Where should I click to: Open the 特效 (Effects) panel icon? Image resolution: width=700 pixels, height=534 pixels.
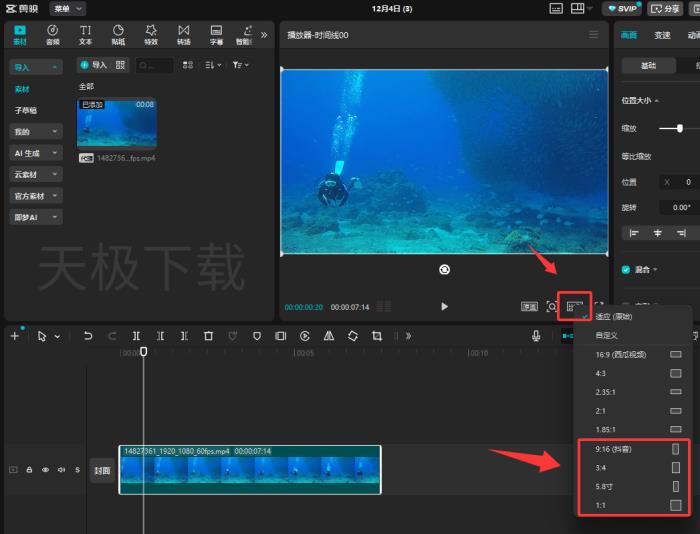click(x=151, y=34)
